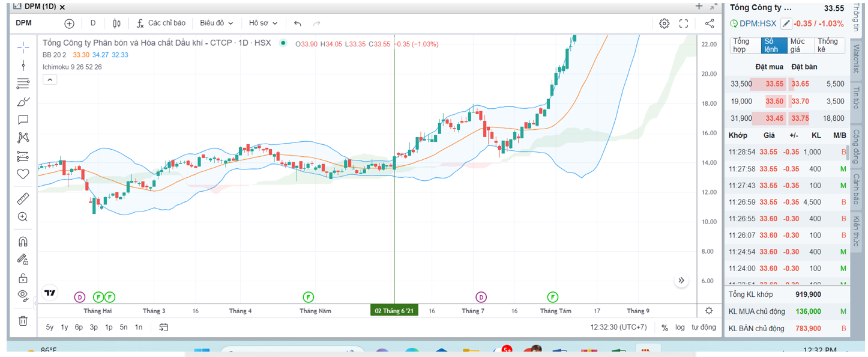
Task: Toggle lock all drawing tools
Action: coord(23,278)
